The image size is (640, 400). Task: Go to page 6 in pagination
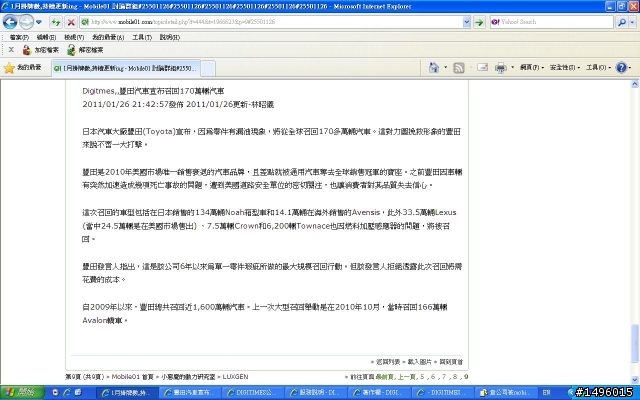433,377
